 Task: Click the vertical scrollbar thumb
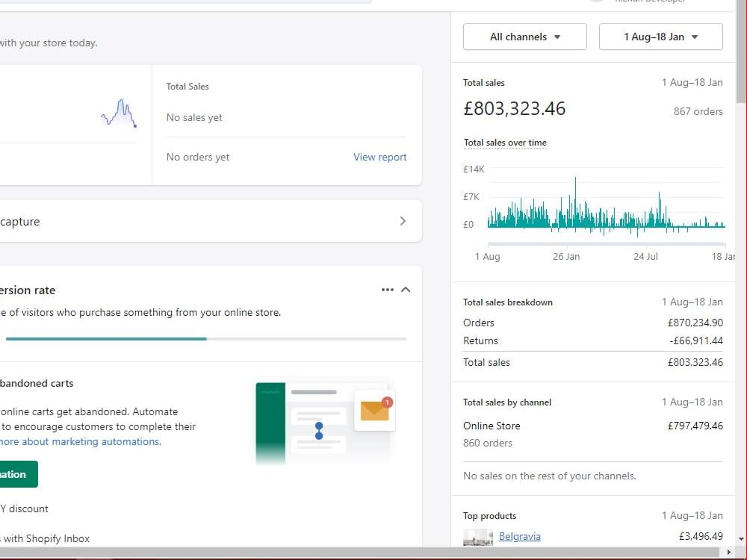(741, 52)
